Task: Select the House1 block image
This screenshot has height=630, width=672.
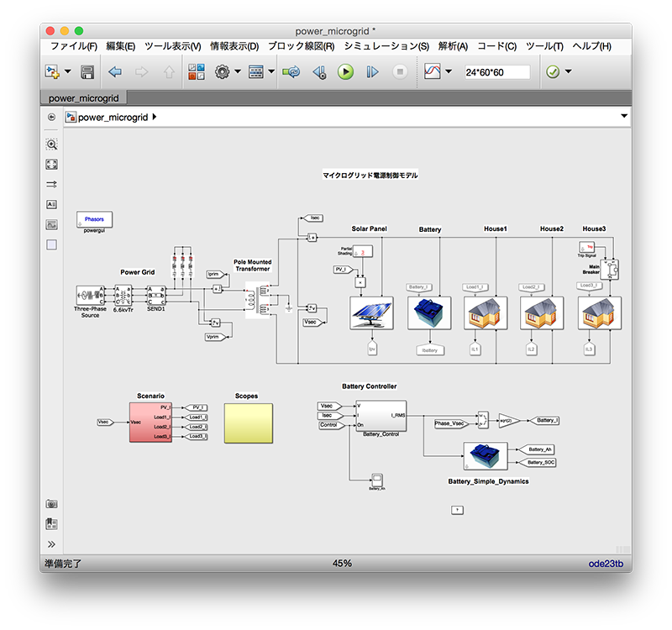Action: click(x=486, y=313)
